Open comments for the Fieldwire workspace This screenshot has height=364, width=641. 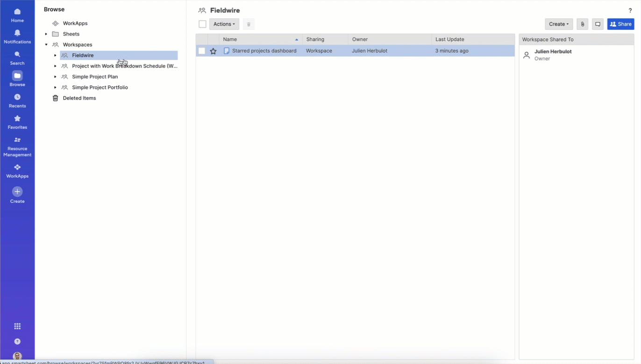click(x=598, y=24)
